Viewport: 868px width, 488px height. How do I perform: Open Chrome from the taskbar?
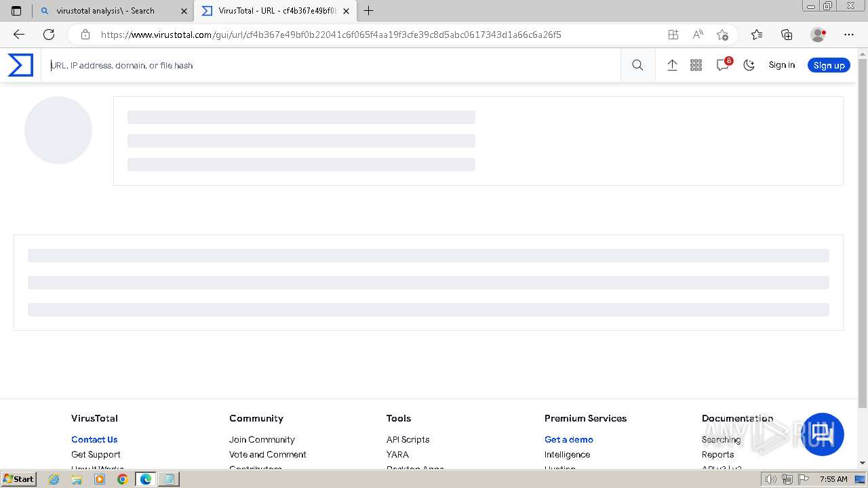[x=122, y=479]
